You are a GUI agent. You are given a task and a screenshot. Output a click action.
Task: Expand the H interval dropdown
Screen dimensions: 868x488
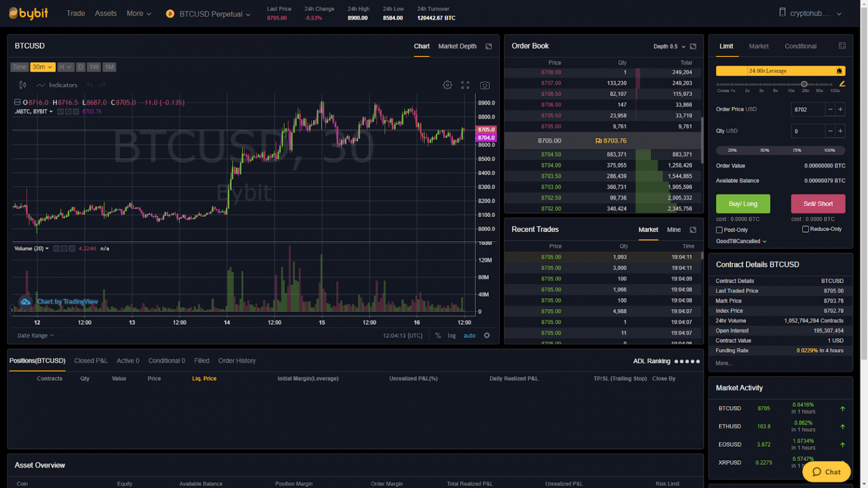66,67
